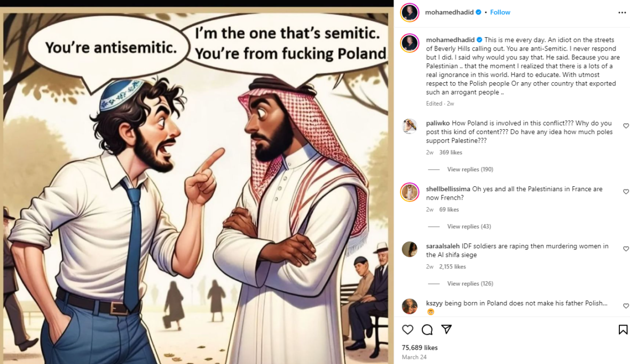The image size is (630, 364).
Task: Open the cartoon post image
Action: [x=196, y=188]
